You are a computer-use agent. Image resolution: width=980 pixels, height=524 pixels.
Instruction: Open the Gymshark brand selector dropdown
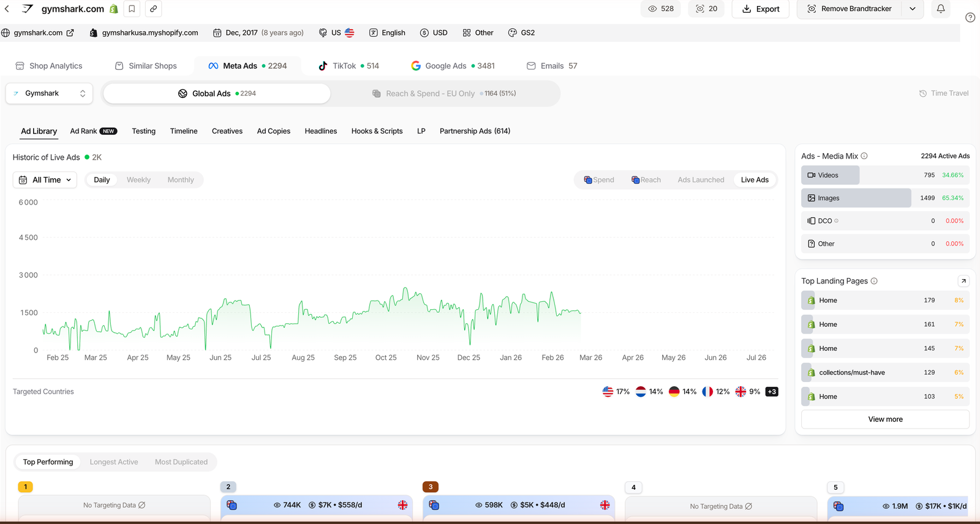tap(50, 94)
